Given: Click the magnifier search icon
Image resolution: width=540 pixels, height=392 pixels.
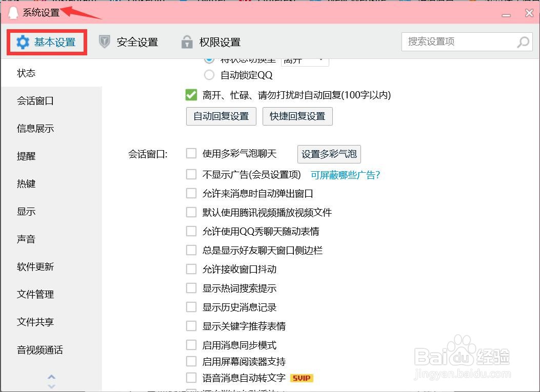Looking at the screenshot, I should pos(523,42).
